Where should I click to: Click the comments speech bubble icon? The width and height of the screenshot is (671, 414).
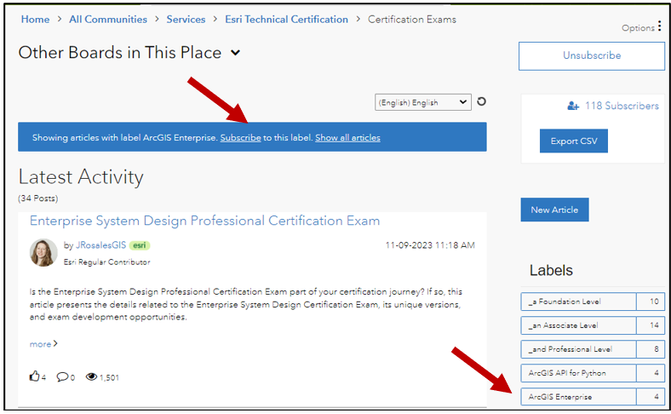tap(61, 377)
